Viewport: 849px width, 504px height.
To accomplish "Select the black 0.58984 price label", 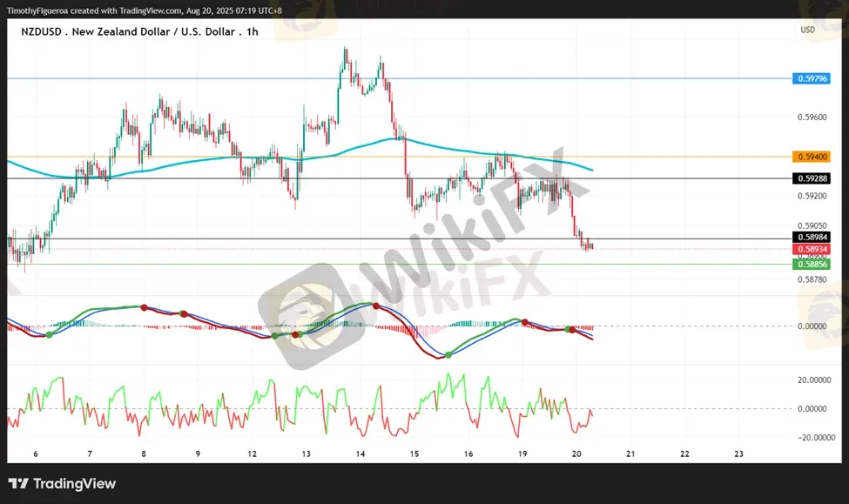I will (811, 237).
